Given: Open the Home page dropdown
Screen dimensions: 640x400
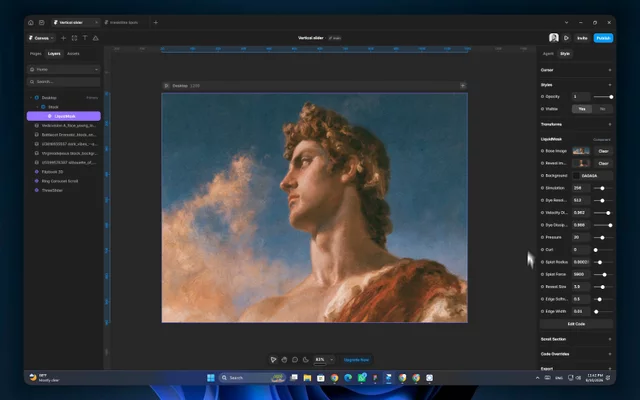Looking at the screenshot, I should [x=64, y=69].
